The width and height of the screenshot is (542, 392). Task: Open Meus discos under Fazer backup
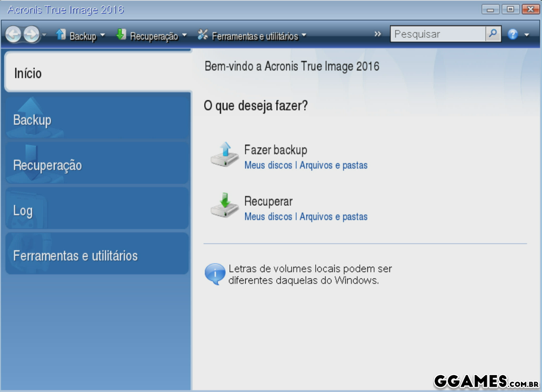coord(268,165)
